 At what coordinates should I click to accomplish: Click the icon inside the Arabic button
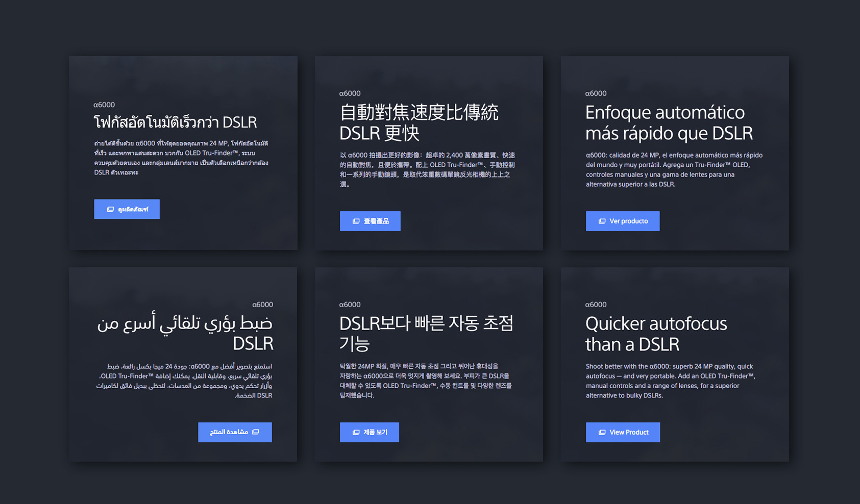(x=256, y=432)
